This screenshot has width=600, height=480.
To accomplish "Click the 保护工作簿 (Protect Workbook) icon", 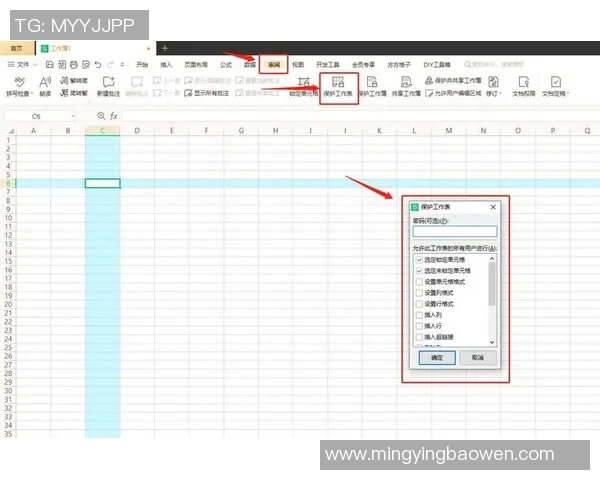I will 372,83.
